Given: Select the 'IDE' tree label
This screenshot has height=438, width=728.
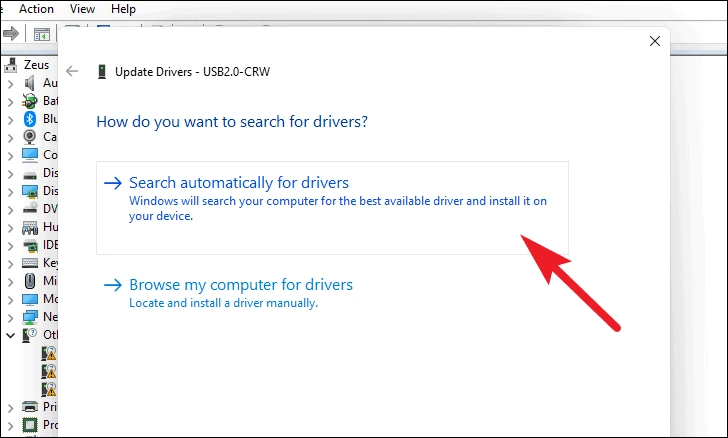Looking at the screenshot, I should pos(50,245).
